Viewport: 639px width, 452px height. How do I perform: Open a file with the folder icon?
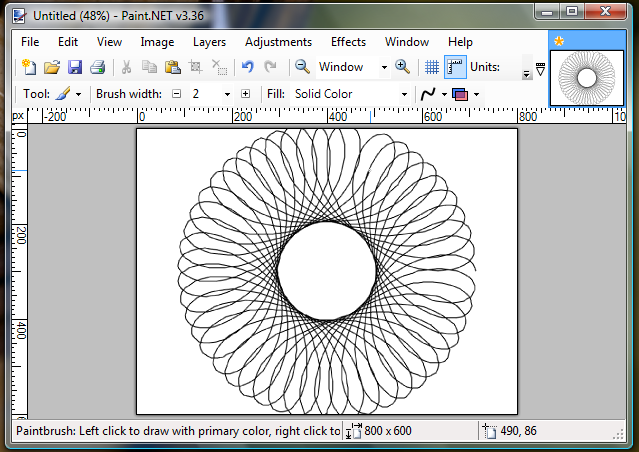pos(52,67)
